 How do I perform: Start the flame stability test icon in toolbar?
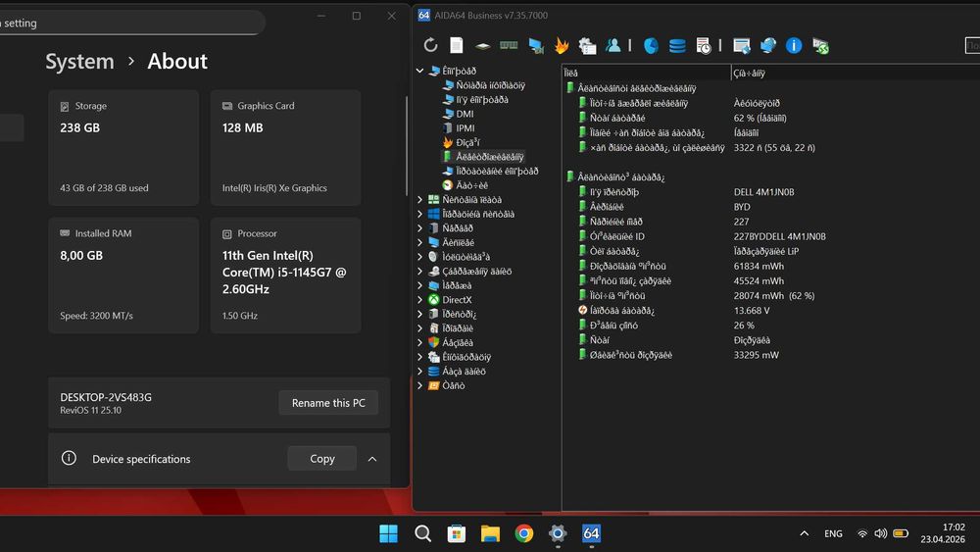[x=562, y=45]
